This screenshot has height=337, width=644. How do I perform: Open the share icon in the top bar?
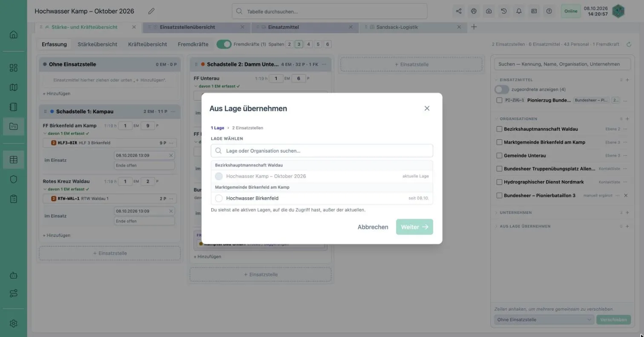pyautogui.click(x=459, y=12)
